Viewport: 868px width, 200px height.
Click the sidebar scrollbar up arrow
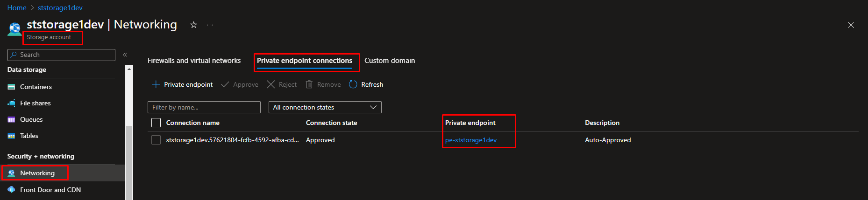(129, 69)
